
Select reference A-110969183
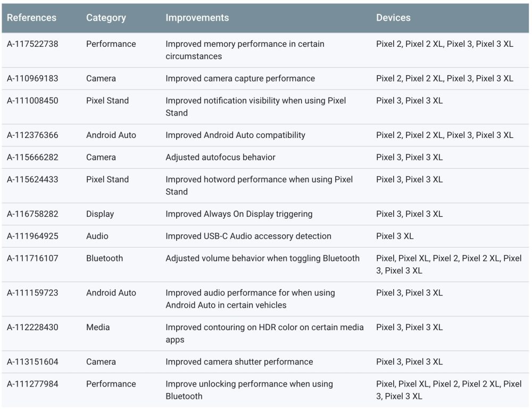pyautogui.click(x=32, y=79)
